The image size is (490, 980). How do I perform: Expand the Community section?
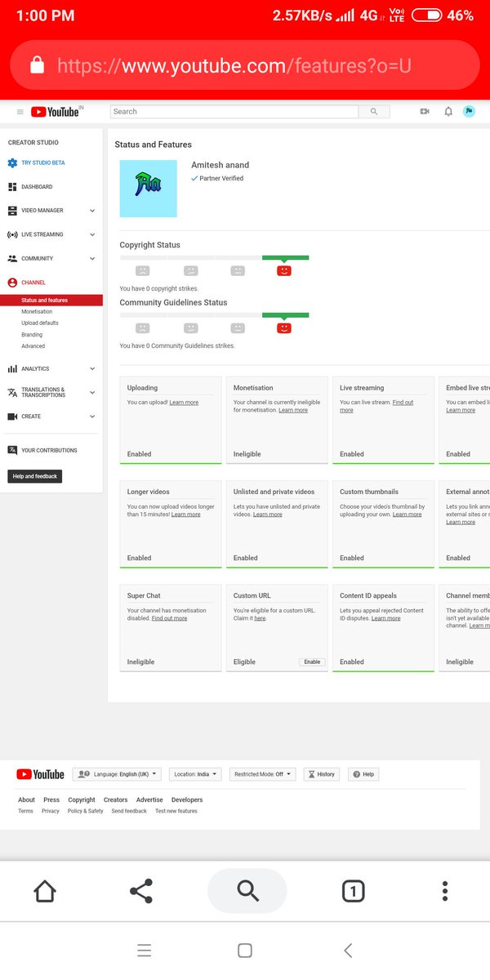92,258
